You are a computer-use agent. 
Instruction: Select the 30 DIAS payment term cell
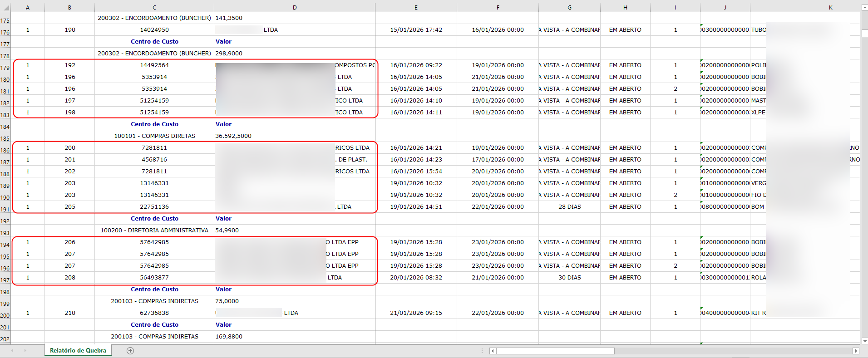(x=569, y=278)
